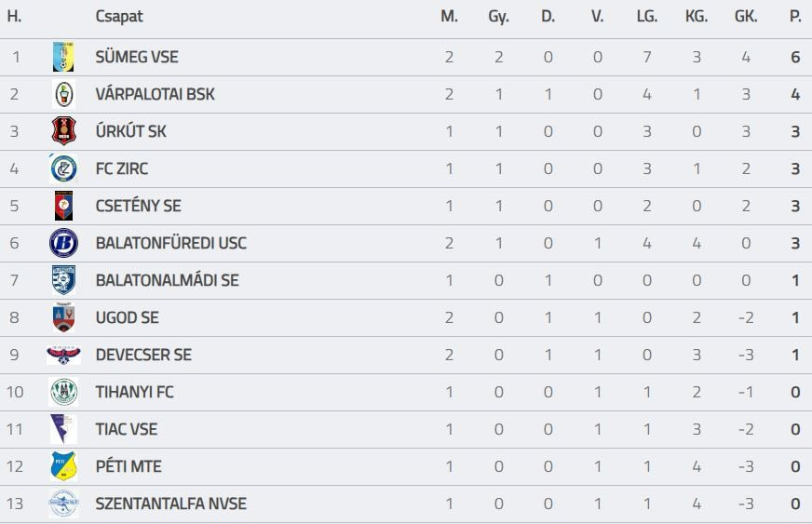Viewport: 812px width, 524px height.
Task: Click the TIAC VSE pennant logo
Action: pyautogui.click(x=63, y=429)
